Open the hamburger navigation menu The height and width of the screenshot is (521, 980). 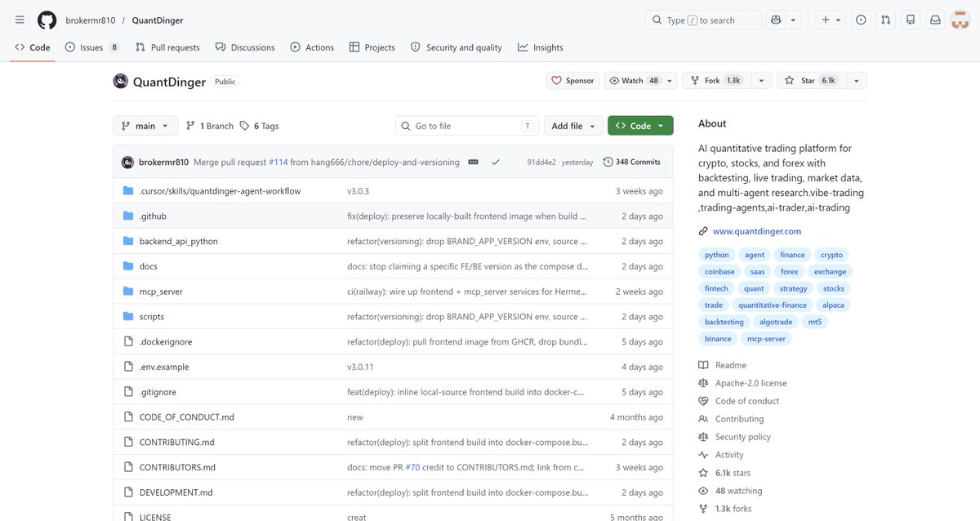click(x=20, y=20)
